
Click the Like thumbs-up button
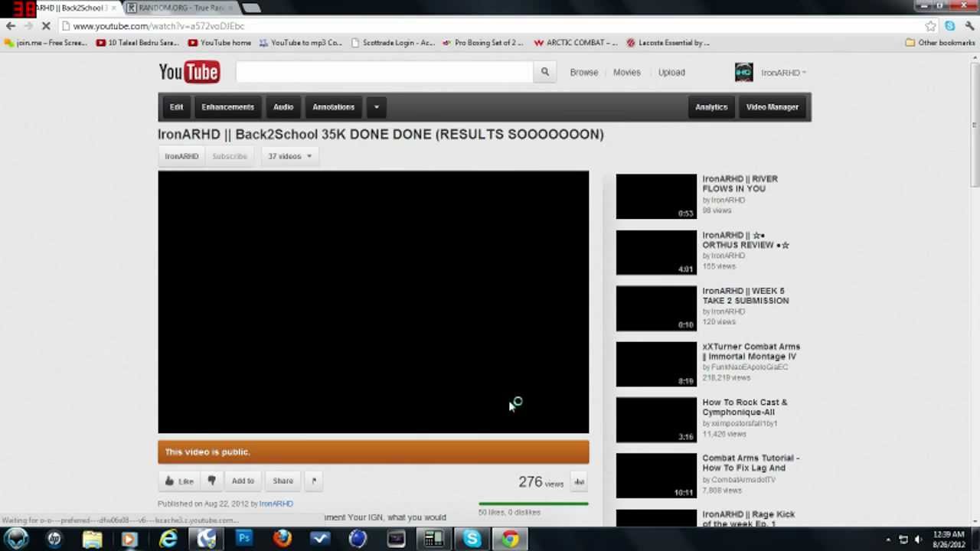pos(179,481)
